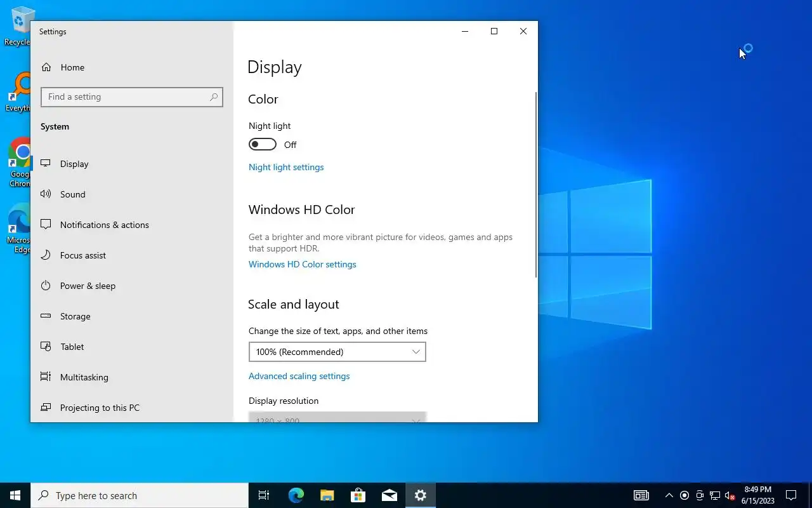Click the Home label in Settings
Viewport: 812px width, 508px height.
(72, 67)
